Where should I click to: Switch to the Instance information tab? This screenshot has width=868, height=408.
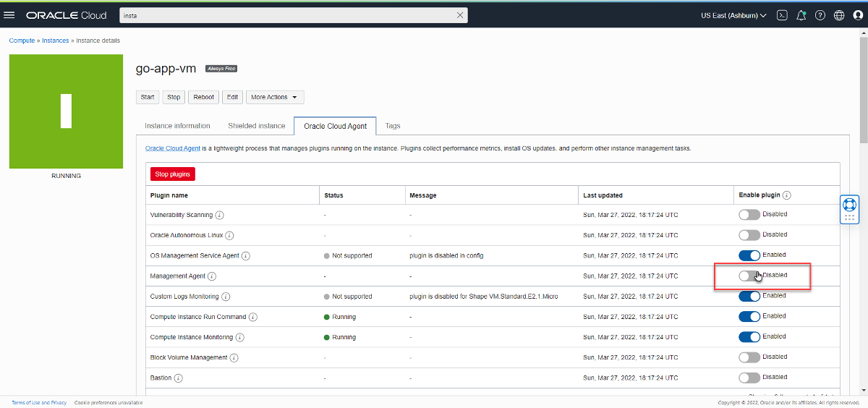pyautogui.click(x=177, y=126)
